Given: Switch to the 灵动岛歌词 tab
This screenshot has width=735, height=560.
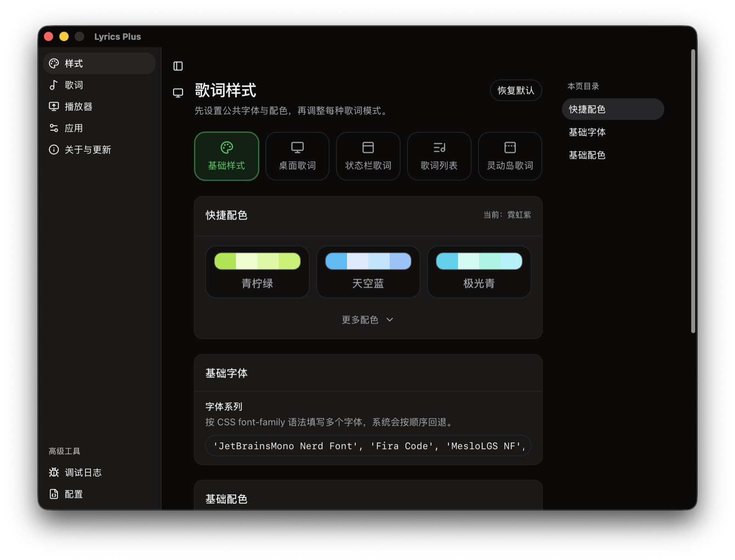Looking at the screenshot, I should click(510, 156).
